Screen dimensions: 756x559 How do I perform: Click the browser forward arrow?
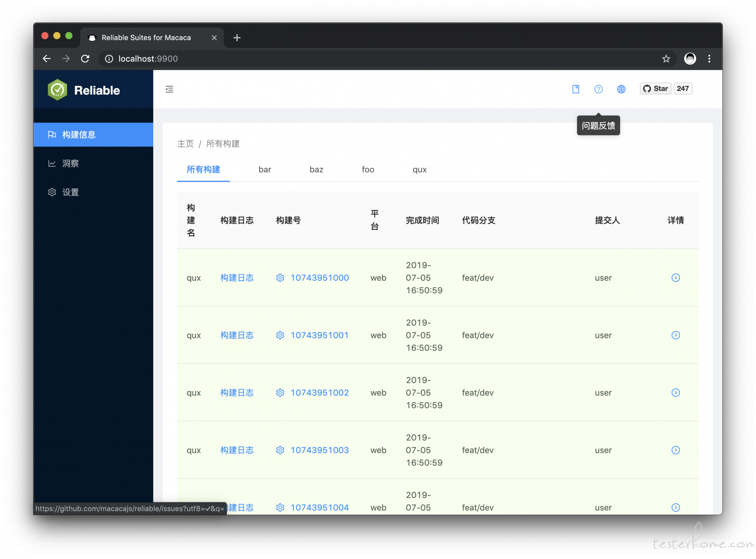(x=66, y=59)
